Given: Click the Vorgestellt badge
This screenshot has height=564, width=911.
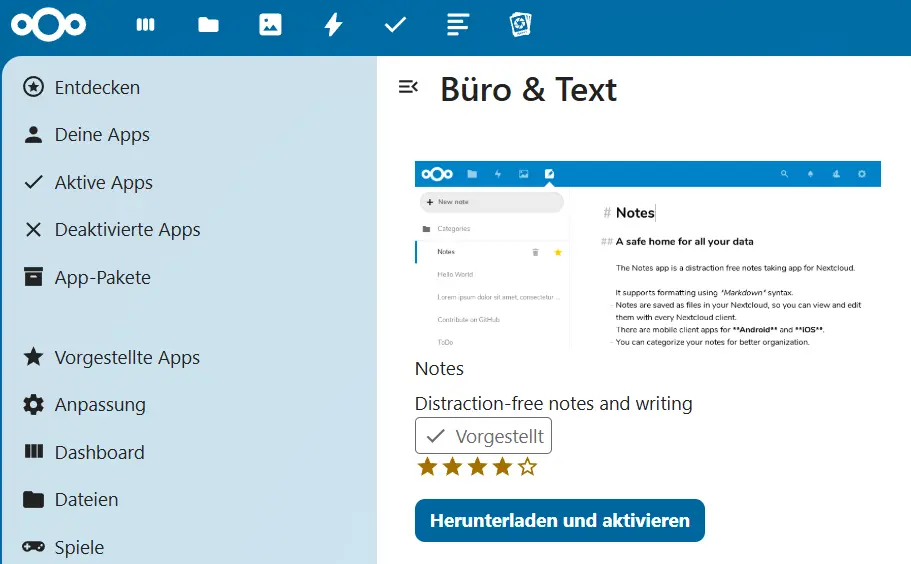Looking at the screenshot, I should point(483,436).
